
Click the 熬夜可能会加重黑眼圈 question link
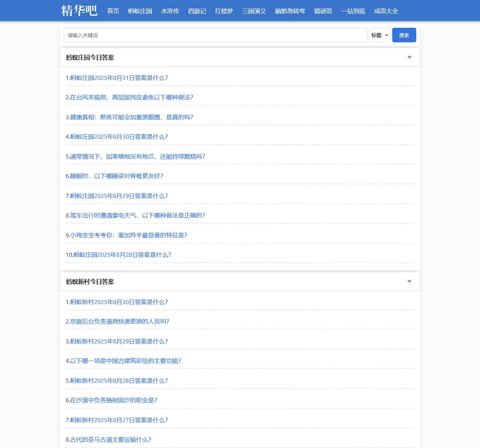[x=129, y=117]
